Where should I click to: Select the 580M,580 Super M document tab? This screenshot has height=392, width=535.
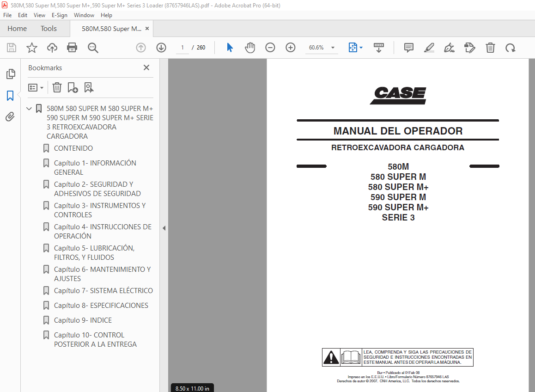click(x=111, y=29)
